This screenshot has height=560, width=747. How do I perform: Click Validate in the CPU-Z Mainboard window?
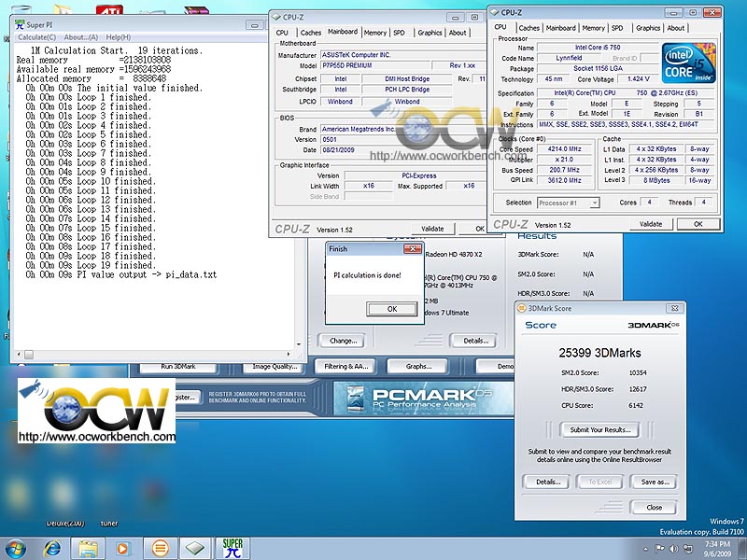click(x=432, y=229)
